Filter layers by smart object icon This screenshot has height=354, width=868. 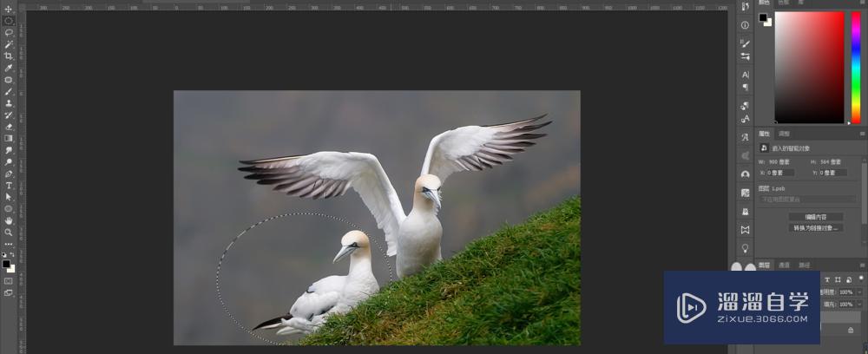pos(849,279)
